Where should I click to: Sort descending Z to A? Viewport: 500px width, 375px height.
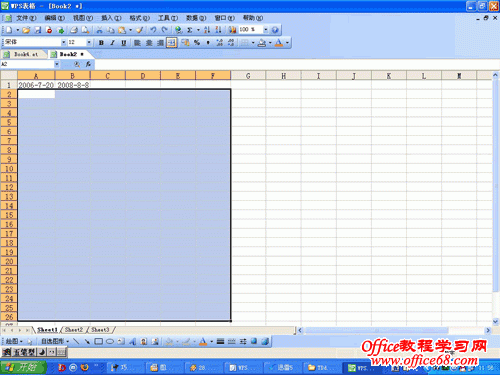click(x=218, y=30)
